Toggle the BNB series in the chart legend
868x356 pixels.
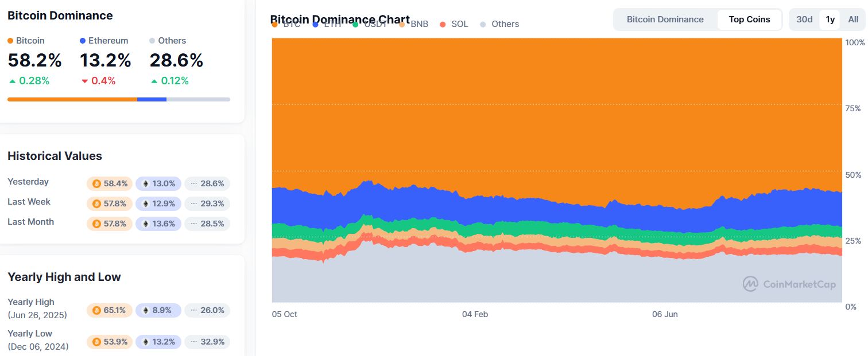point(414,24)
